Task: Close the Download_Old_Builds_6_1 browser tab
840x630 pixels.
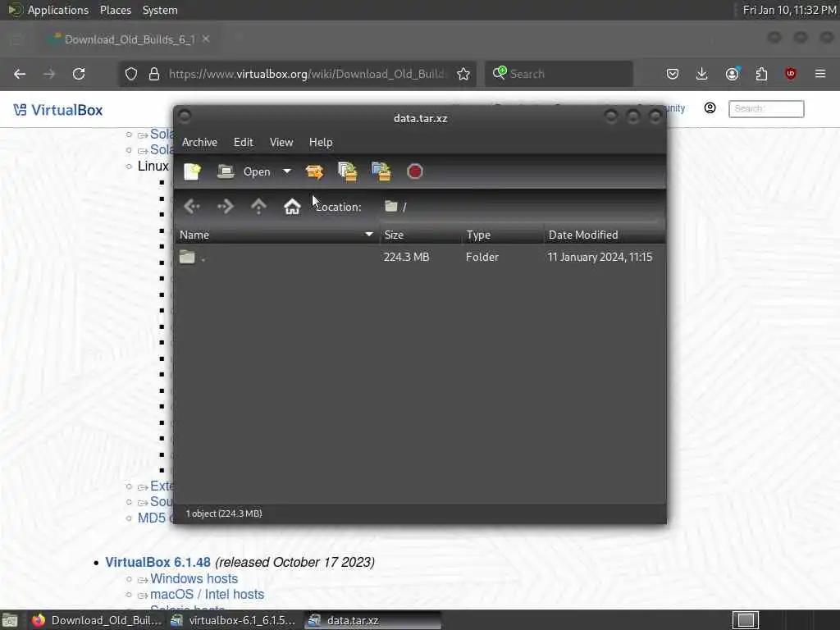Action: (206, 39)
